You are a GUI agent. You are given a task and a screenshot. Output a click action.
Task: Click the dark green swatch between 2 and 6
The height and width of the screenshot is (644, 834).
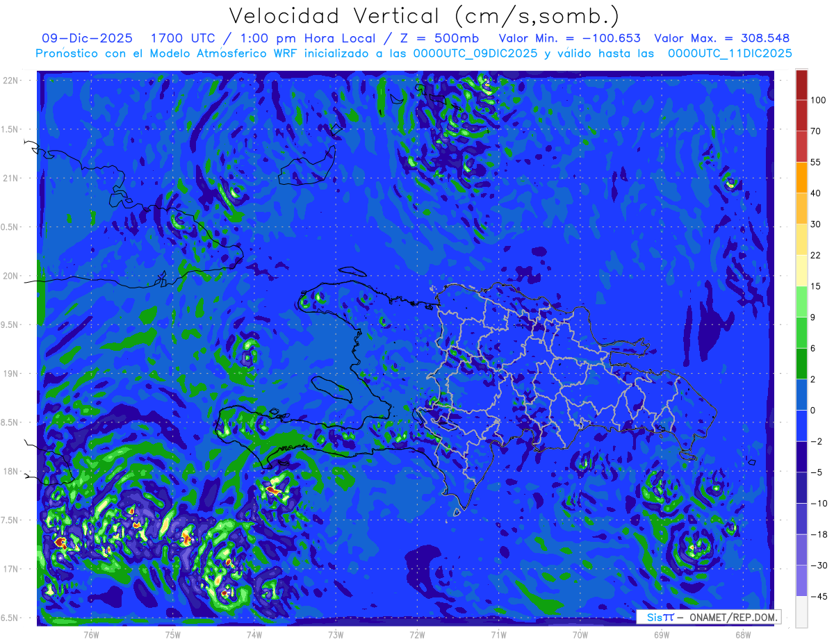pos(801,364)
